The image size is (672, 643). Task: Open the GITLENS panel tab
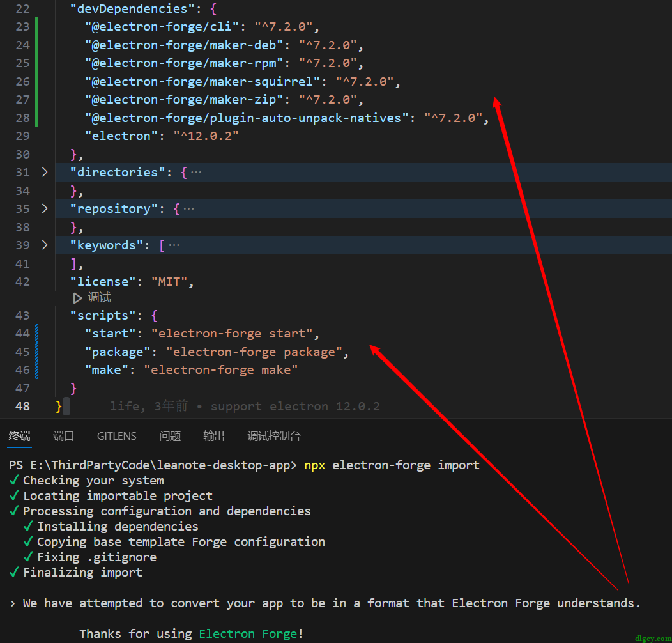click(116, 437)
